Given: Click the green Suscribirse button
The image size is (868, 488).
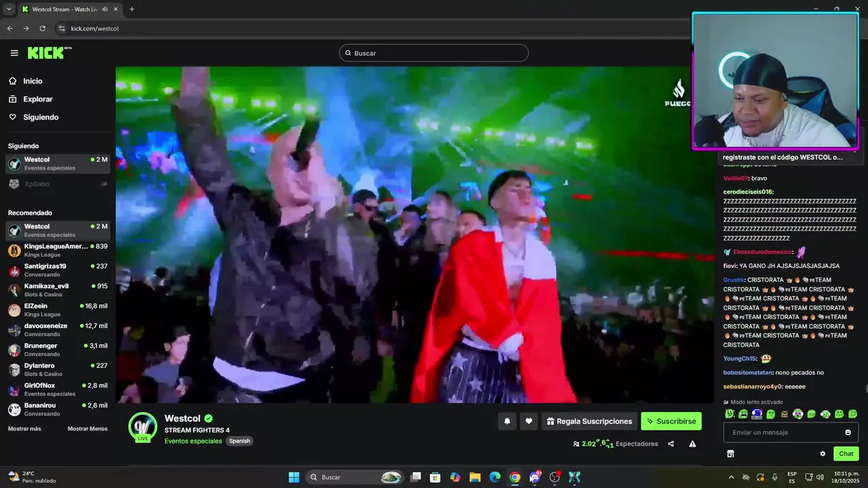Looking at the screenshot, I should tap(671, 421).
